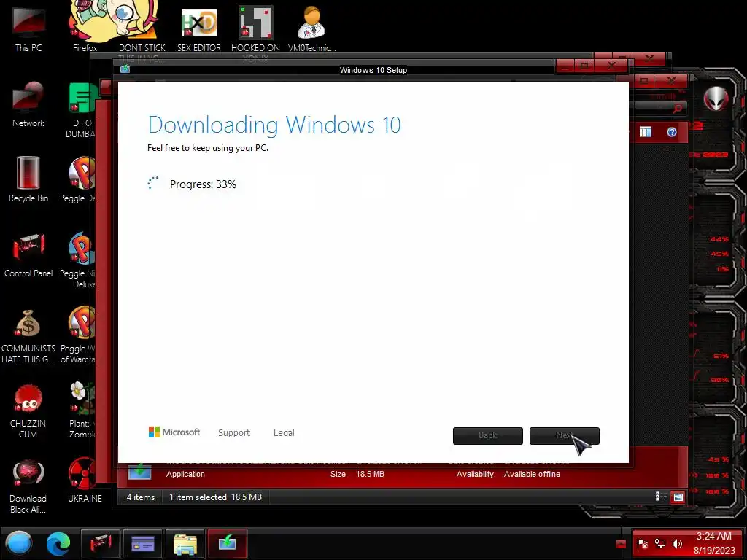747x560 pixels.
Task: Open File Explorer from taskbar
Action: pyautogui.click(x=185, y=543)
